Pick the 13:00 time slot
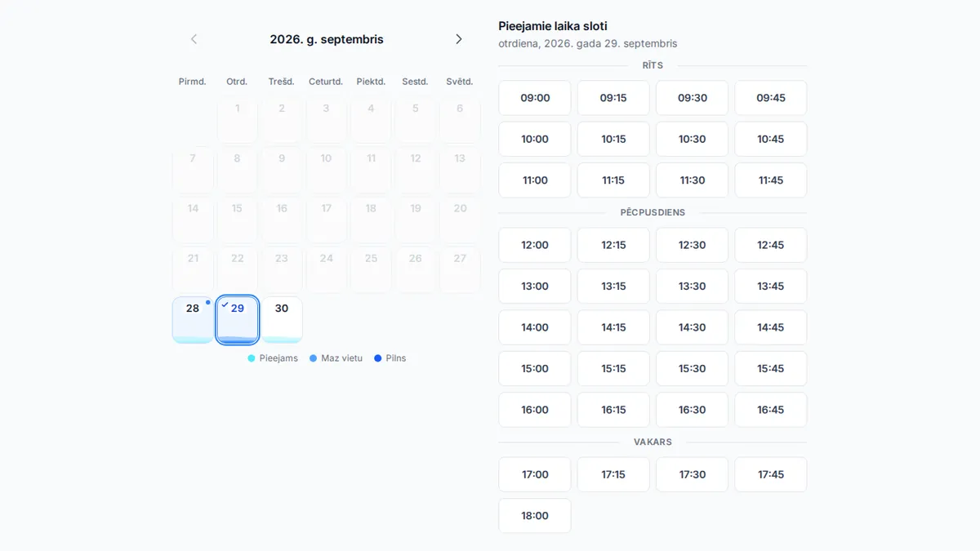Screen dimensions: 980x551 tap(535, 287)
